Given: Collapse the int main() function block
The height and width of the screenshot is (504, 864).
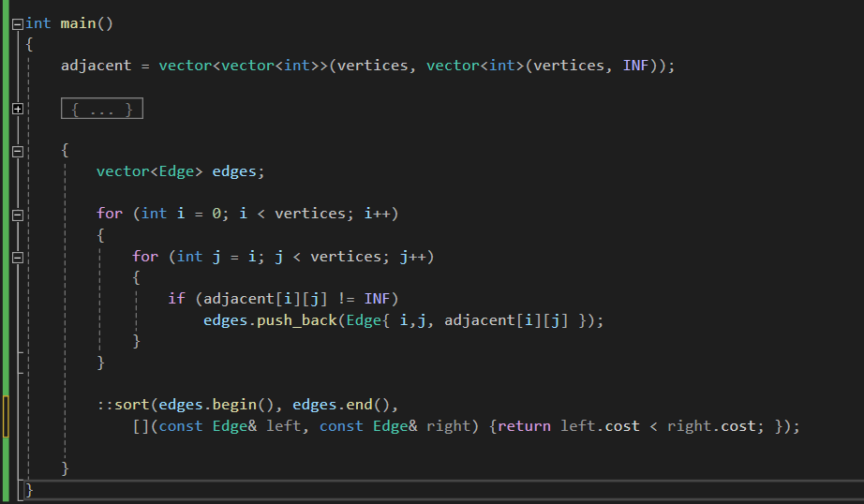Looking at the screenshot, I should click(x=18, y=24).
